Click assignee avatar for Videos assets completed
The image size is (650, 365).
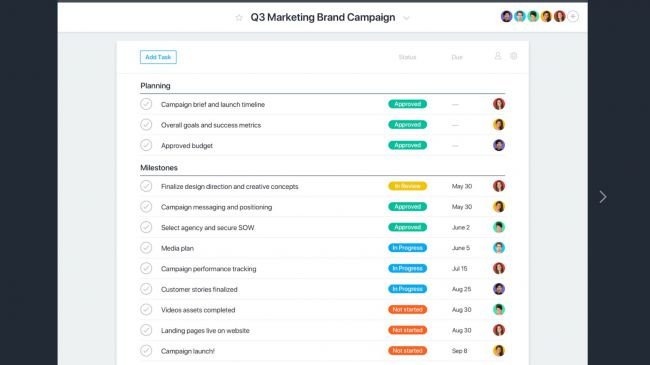[499, 309]
